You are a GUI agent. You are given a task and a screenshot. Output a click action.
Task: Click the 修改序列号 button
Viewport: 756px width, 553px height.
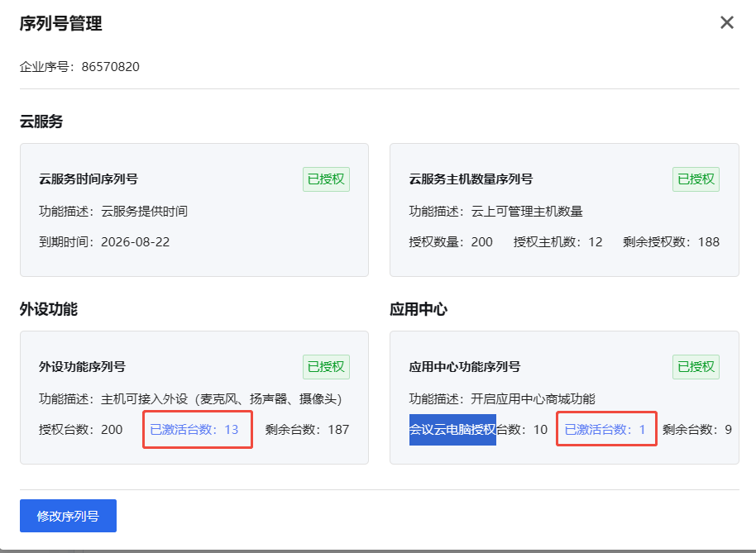pyautogui.click(x=68, y=516)
